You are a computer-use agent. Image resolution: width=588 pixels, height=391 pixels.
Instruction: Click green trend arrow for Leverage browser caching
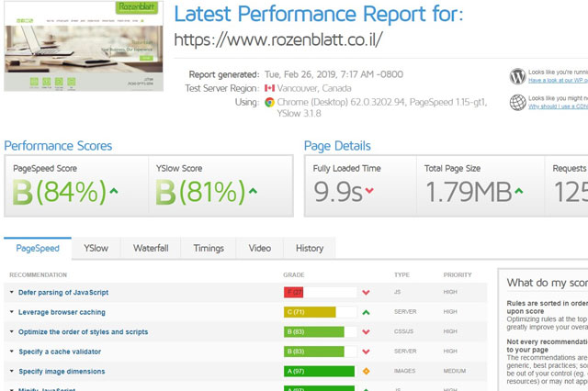click(366, 312)
